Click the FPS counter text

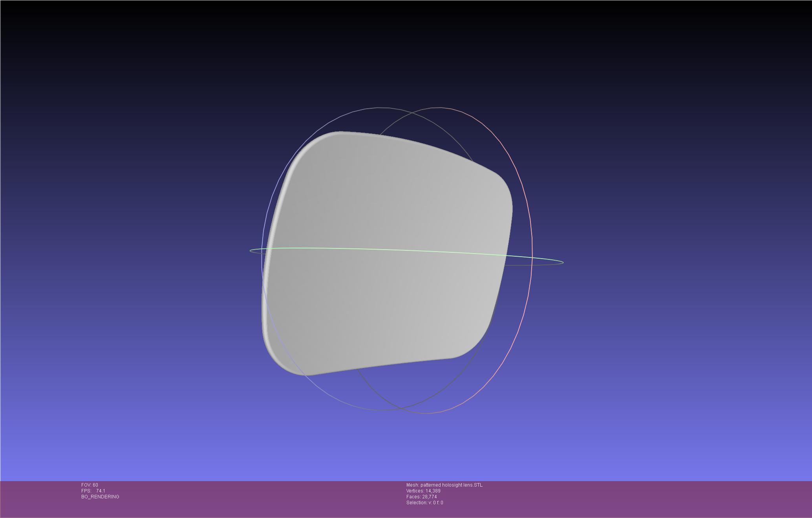tap(93, 491)
